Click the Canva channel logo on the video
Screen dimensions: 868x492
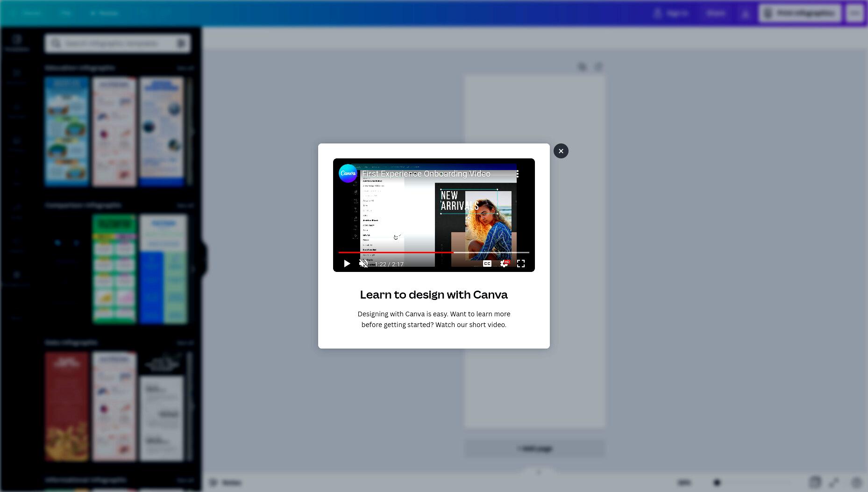point(348,173)
